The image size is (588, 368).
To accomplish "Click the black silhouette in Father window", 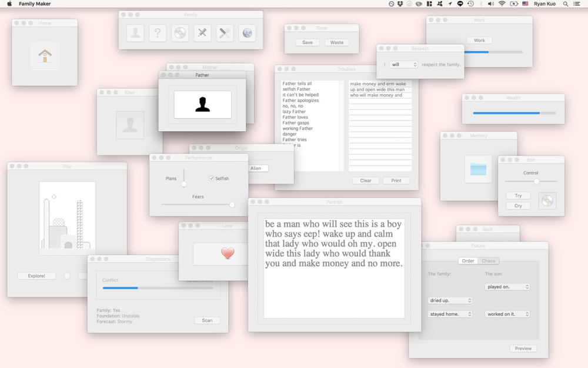I will click(202, 105).
